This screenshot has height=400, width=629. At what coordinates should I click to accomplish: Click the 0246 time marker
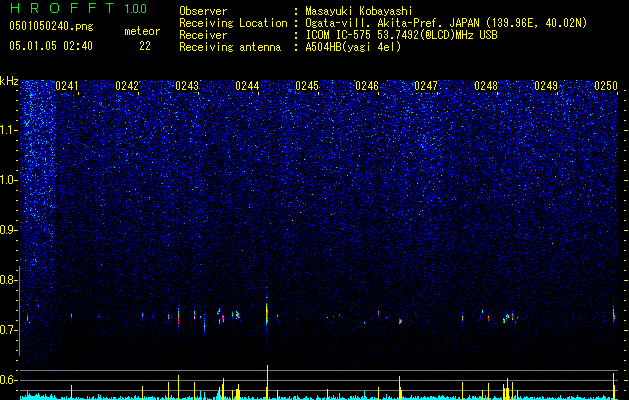point(367,85)
